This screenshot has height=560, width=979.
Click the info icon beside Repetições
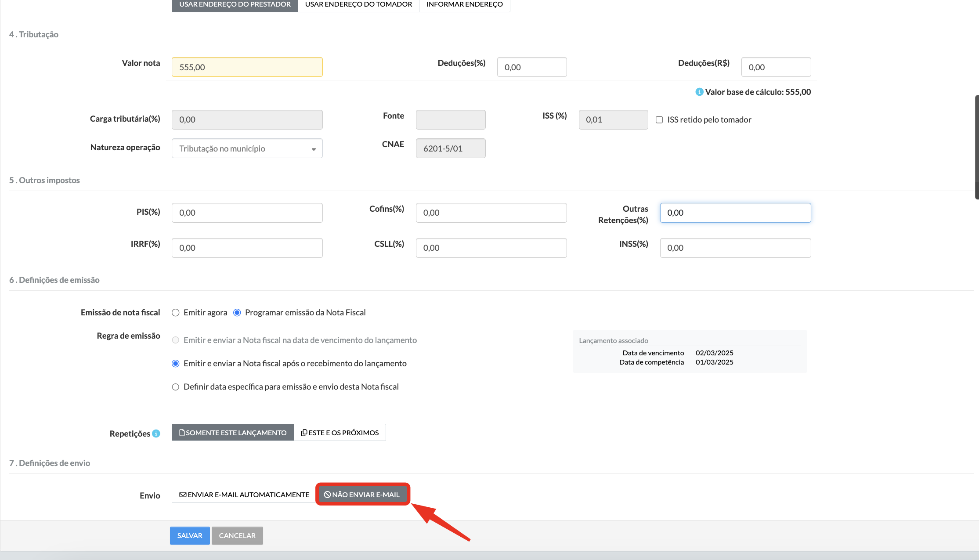156,434
